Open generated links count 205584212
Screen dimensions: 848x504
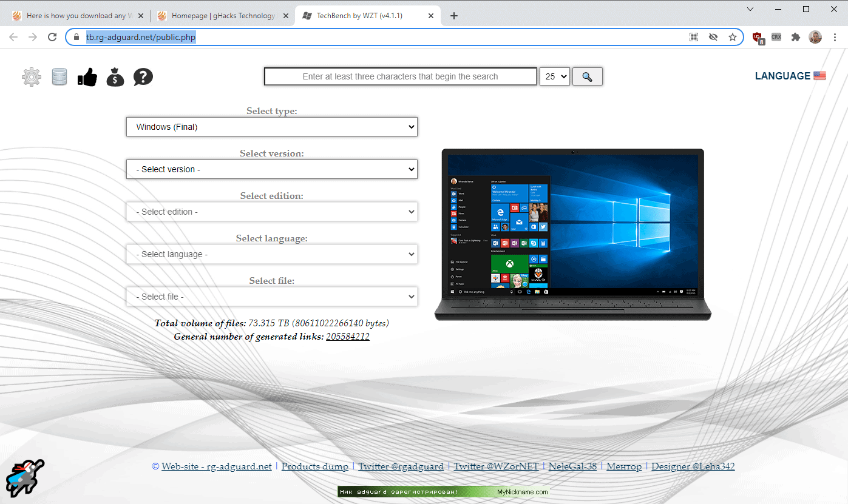(x=348, y=337)
